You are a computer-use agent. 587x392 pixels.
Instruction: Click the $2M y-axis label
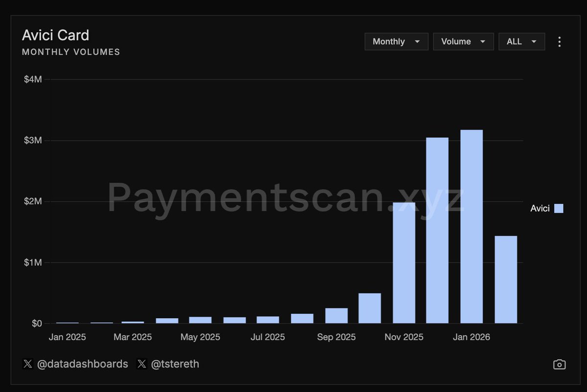coord(33,201)
